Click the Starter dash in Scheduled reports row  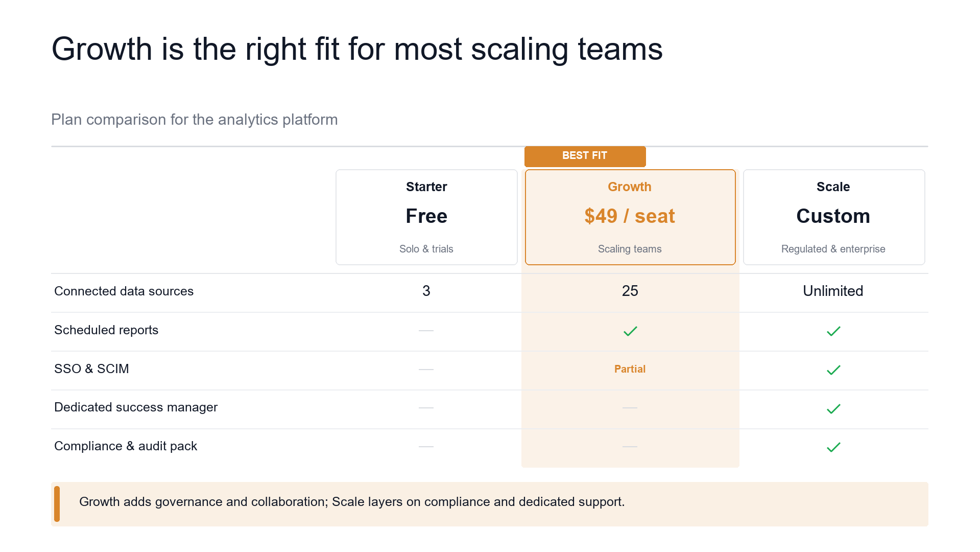click(426, 331)
